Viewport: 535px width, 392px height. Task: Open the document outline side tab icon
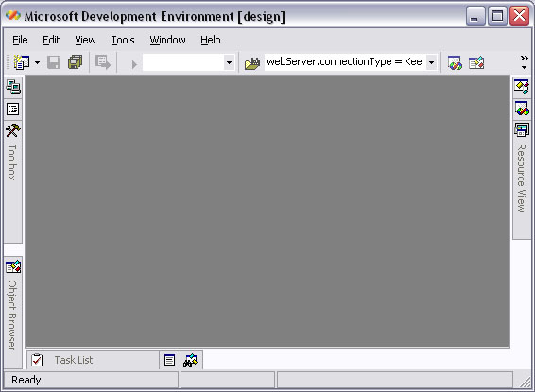pyautogui.click(x=13, y=109)
